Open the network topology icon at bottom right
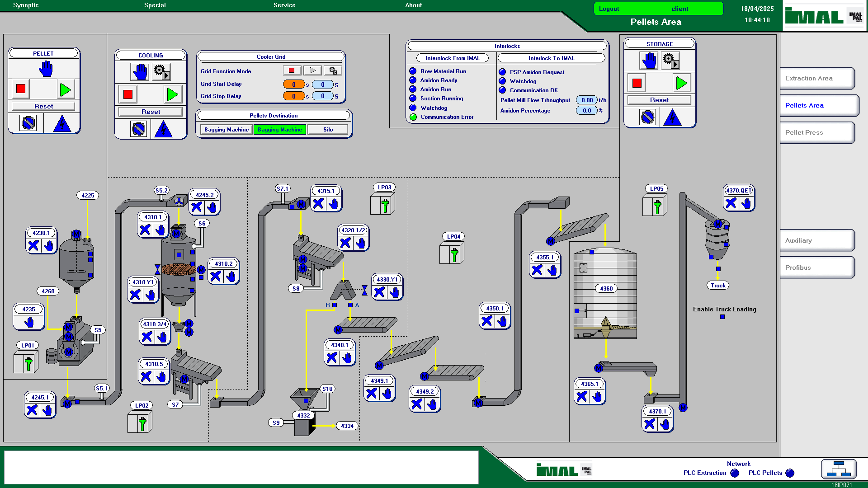Screen dimensions: 868x488 839,469
